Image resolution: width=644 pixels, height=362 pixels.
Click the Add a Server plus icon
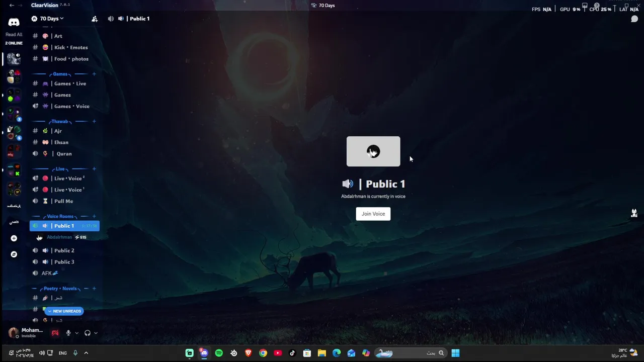click(x=14, y=238)
